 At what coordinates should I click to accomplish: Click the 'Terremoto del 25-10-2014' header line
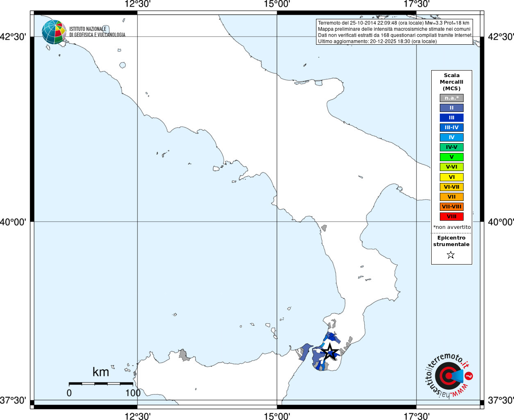pyautogui.click(x=393, y=23)
